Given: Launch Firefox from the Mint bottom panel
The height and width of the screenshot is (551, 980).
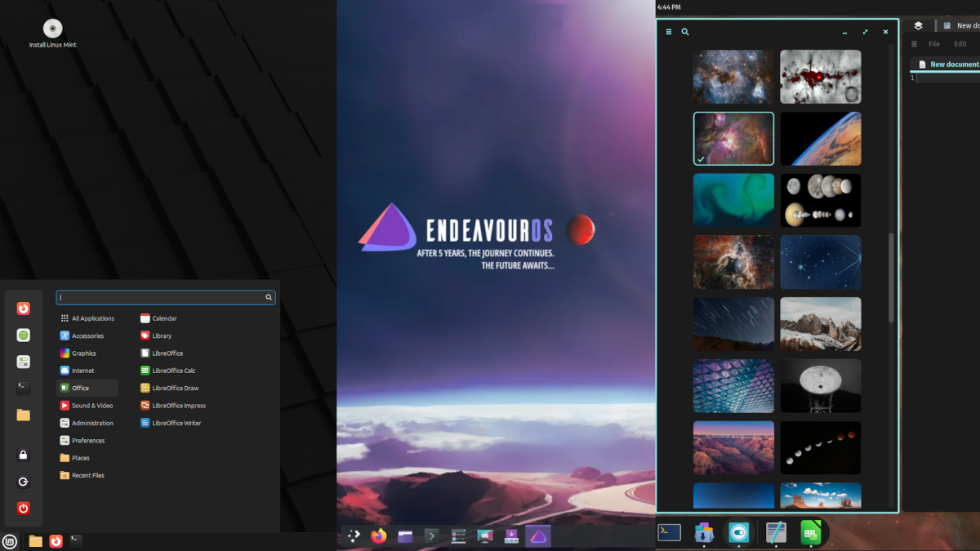Looking at the screenshot, I should pyautogui.click(x=56, y=541).
